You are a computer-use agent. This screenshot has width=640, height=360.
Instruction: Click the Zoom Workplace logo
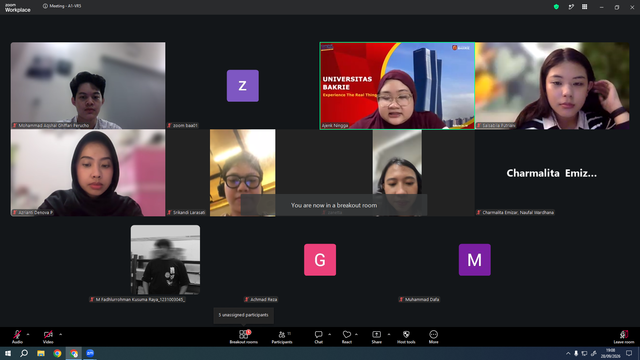18,8
